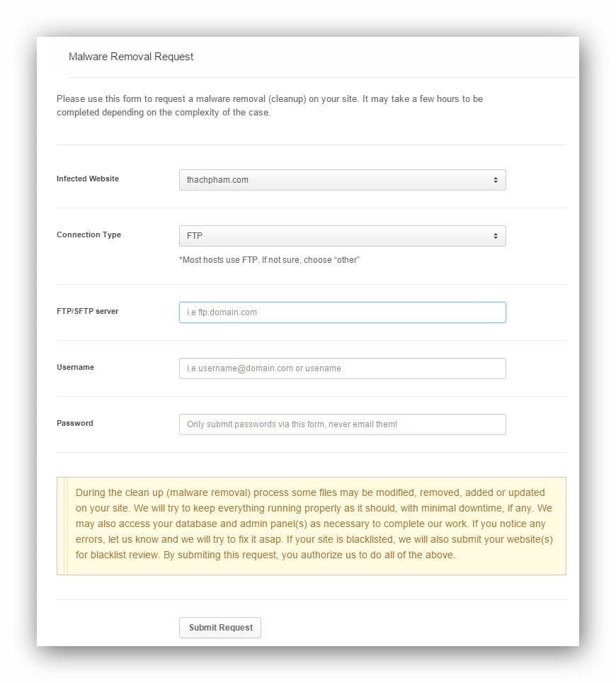616x683 pixels.
Task: Click the Password field label
Action: pyautogui.click(x=75, y=423)
